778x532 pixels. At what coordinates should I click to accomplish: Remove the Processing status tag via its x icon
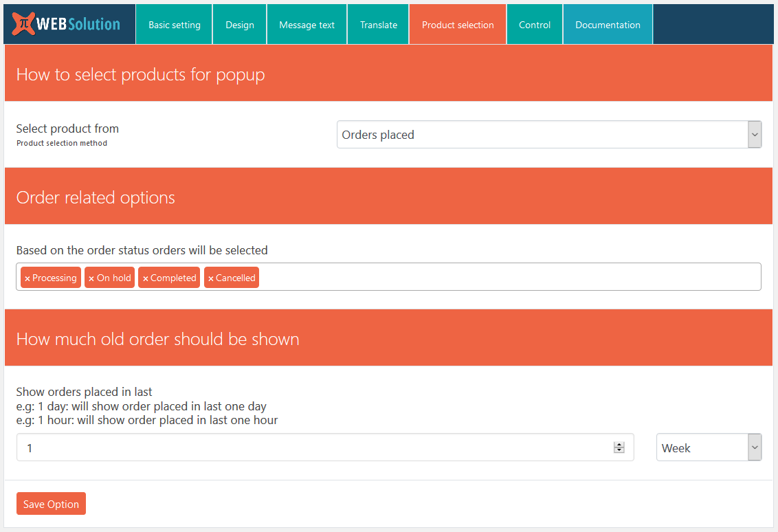[27, 278]
